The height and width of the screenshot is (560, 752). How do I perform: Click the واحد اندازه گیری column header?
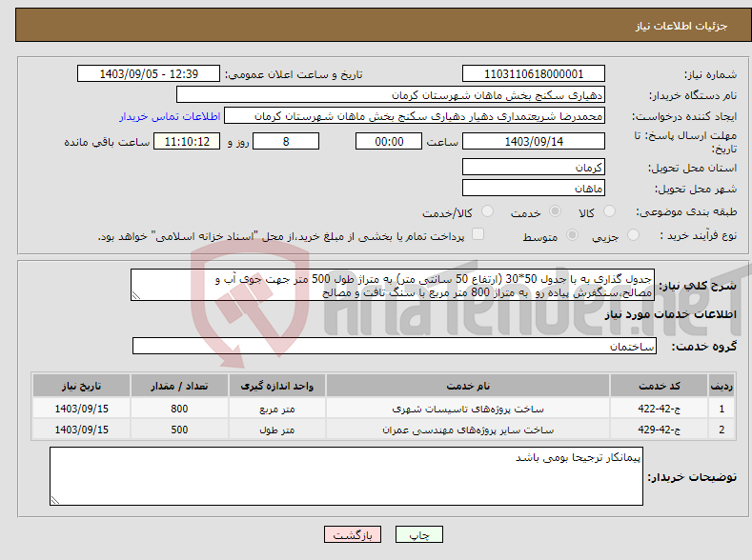pyautogui.click(x=277, y=386)
